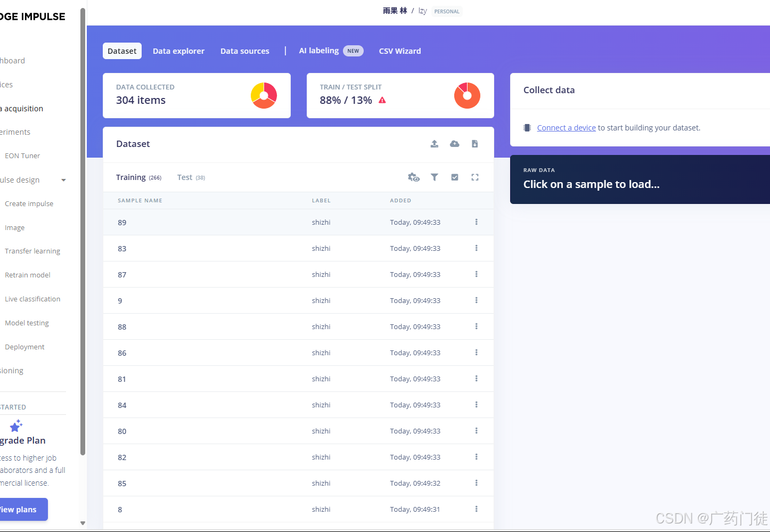Switch to the Test samples tab
The image size is (770, 532).
pyautogui.click(x=191, y=177)
